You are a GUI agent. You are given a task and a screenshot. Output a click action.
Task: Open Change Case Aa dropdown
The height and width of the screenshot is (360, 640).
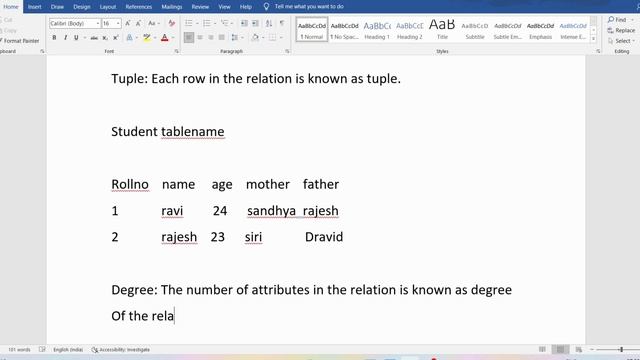pos(153,24)
